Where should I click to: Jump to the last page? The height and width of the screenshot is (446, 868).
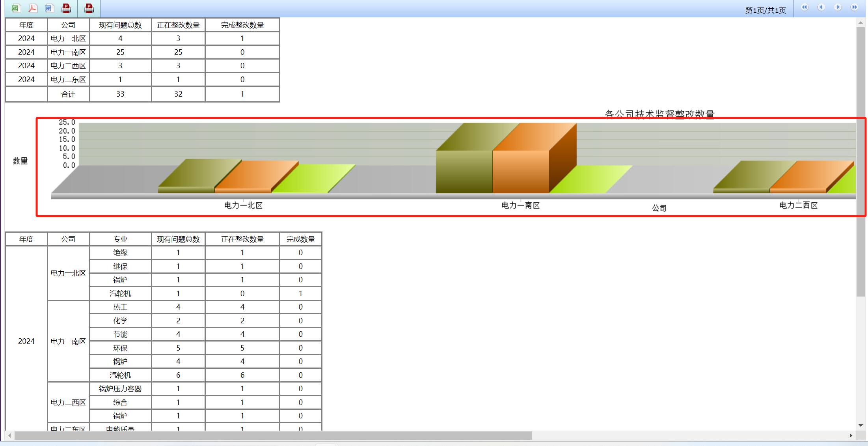[854, 7]
